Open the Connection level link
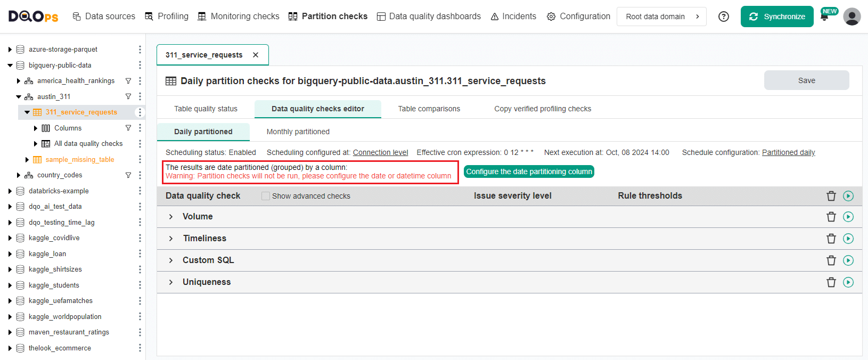Image resolution: width=868 pixels, height=360 pixels. pyautogui.click(x=380, y=152)
